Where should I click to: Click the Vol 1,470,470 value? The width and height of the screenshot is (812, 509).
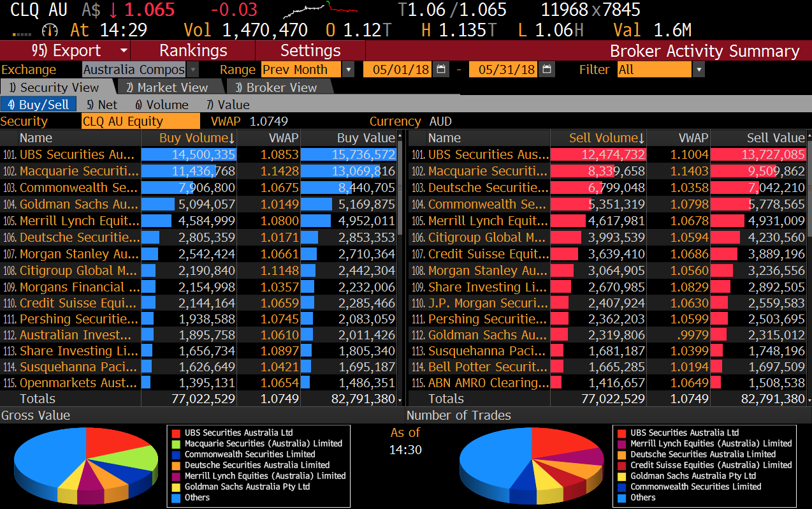[265, 30]
